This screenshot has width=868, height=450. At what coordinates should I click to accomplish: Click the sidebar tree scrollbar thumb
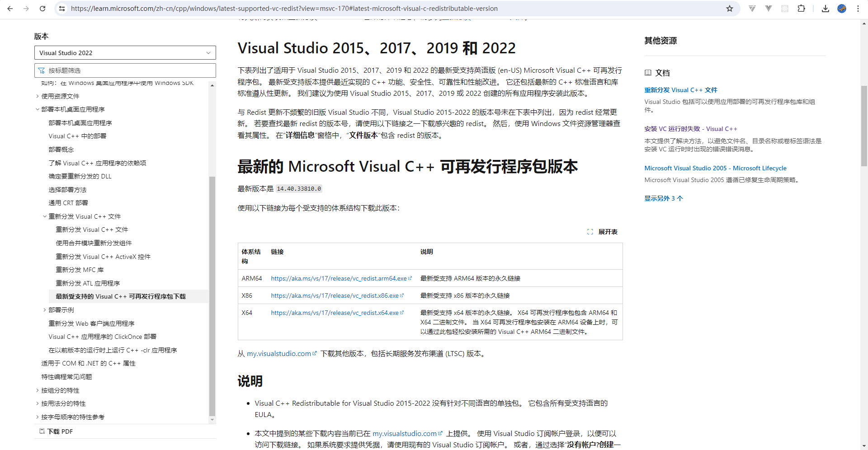[212, 296]
